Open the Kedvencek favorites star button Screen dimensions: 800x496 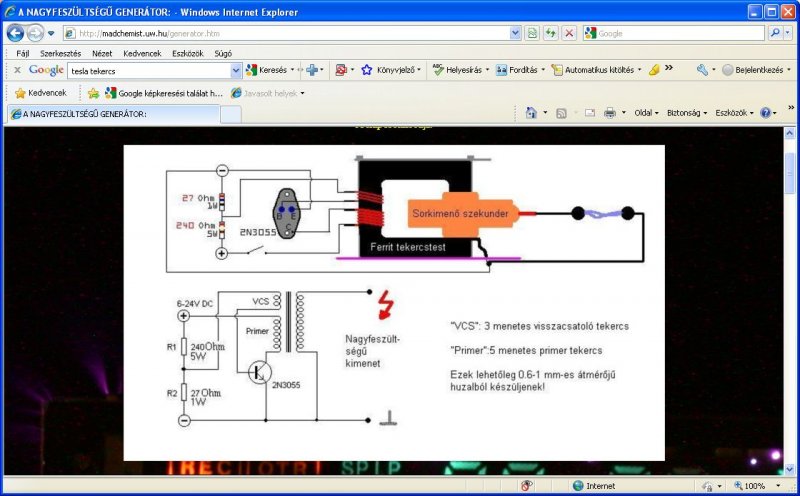pos(41,93)
